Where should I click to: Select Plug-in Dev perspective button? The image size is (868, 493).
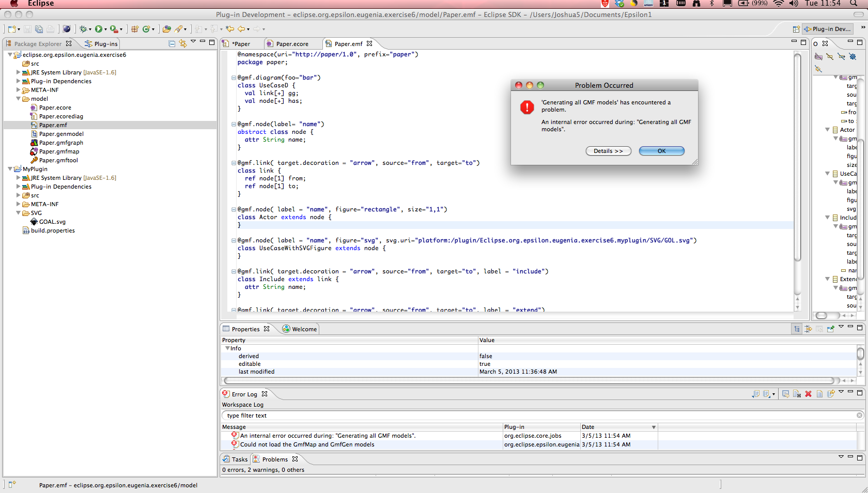[x=827, y=29]
